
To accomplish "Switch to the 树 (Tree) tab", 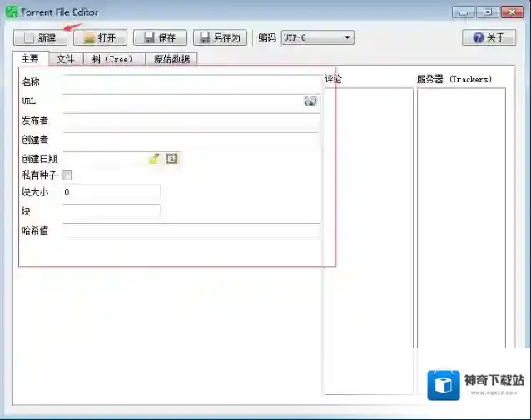I will (x=112, y=59).
